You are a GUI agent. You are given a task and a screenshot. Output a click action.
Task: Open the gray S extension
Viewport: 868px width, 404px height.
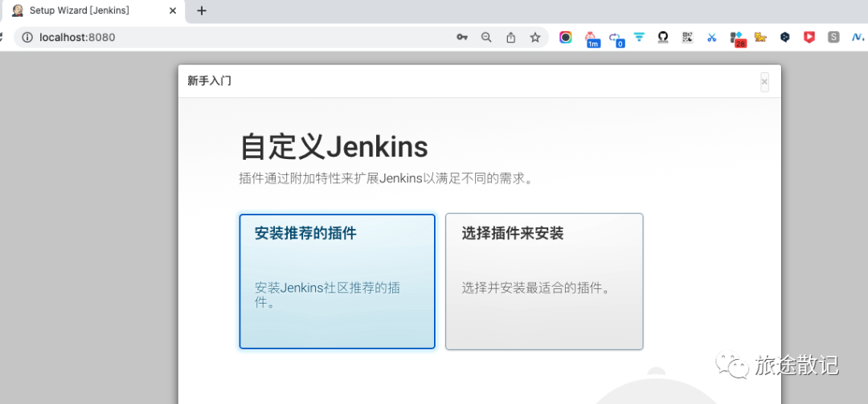(833, 37)
